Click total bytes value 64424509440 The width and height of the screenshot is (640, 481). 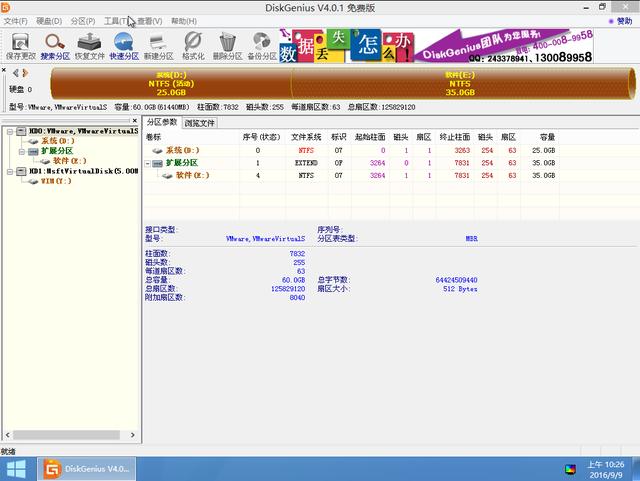point(456,280)
